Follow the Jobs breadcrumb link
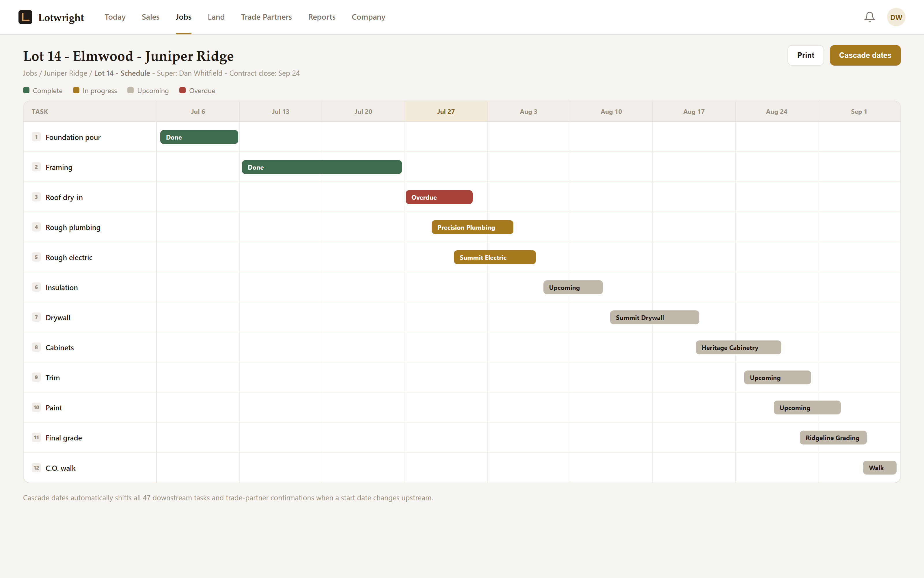 tap(30, 73)
